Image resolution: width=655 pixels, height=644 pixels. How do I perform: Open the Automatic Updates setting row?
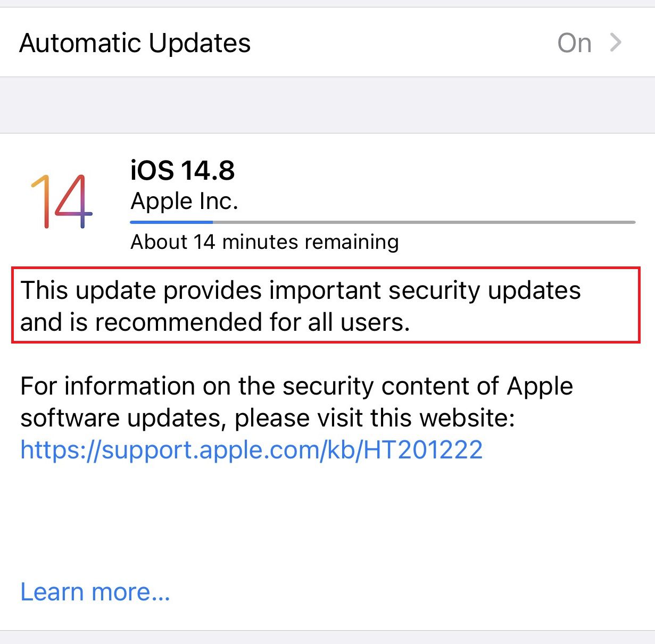pyautogui.click(x=327, y=43)
